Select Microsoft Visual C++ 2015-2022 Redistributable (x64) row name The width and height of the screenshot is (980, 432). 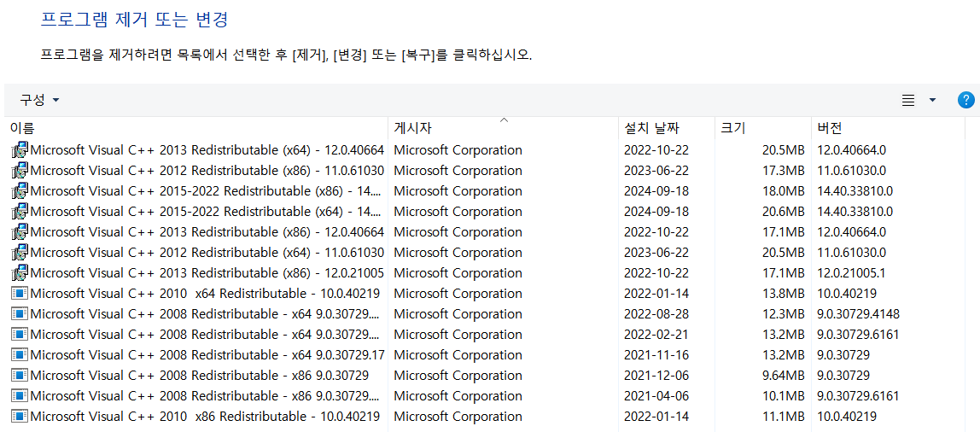click(x=207, y=212)
